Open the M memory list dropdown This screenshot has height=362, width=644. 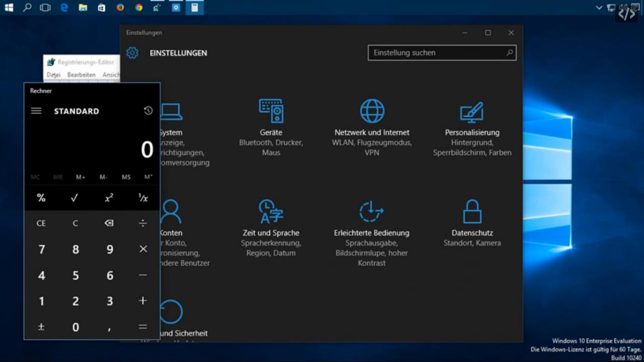148,177
